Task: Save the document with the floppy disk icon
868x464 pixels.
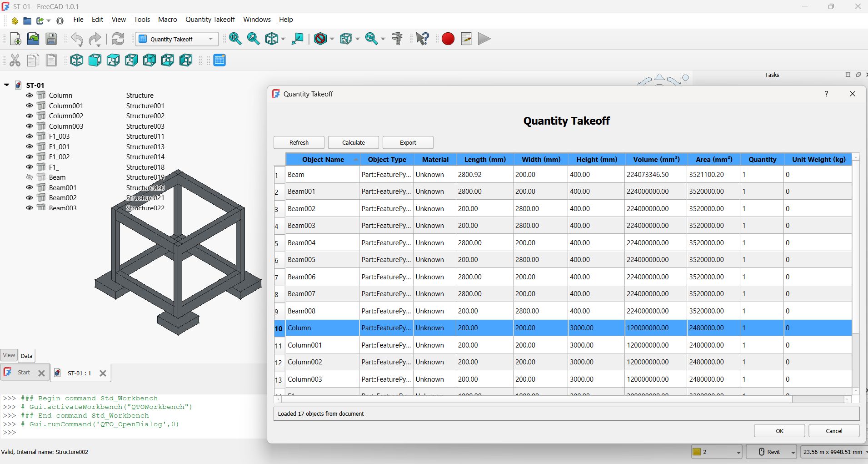Action: pyautogui.click(x=51, y=39)
